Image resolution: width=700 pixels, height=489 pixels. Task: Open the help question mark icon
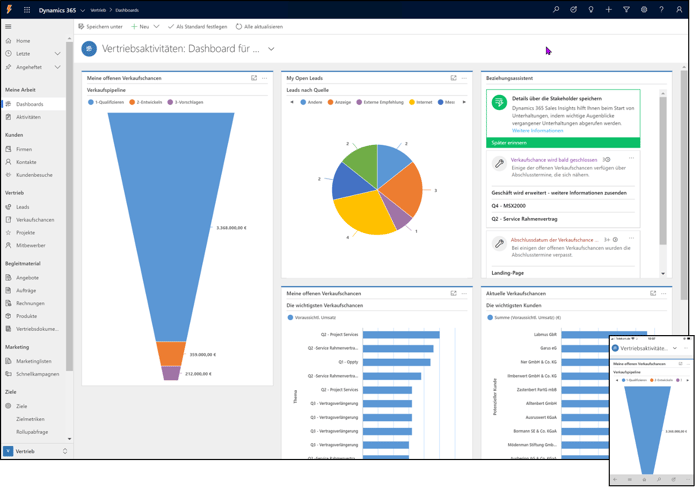(661, 9)
